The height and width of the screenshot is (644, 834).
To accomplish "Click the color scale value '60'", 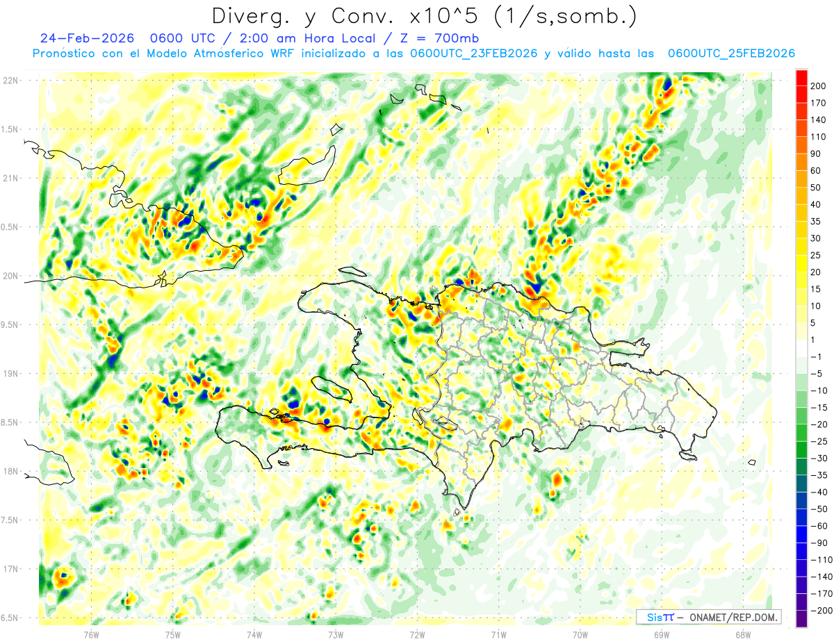I will point(816,171).
